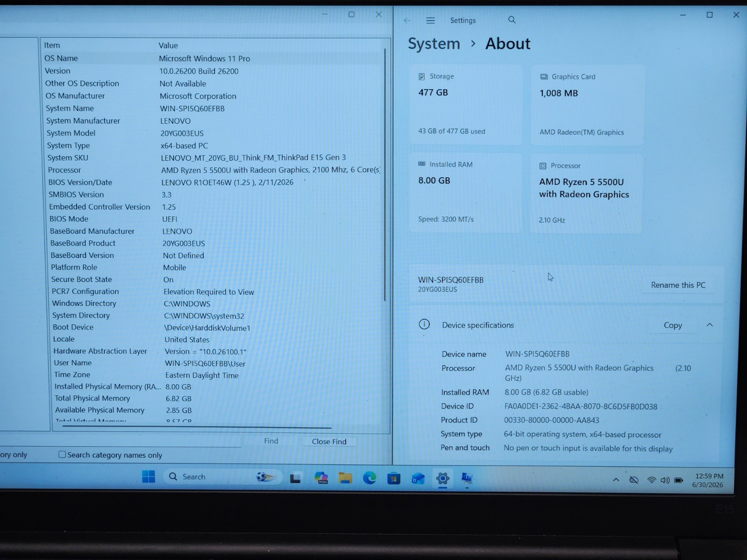Screen dimensions: 747x560
Task: Open Microsoft Store from the taskbar
Action: click(394, 478)
